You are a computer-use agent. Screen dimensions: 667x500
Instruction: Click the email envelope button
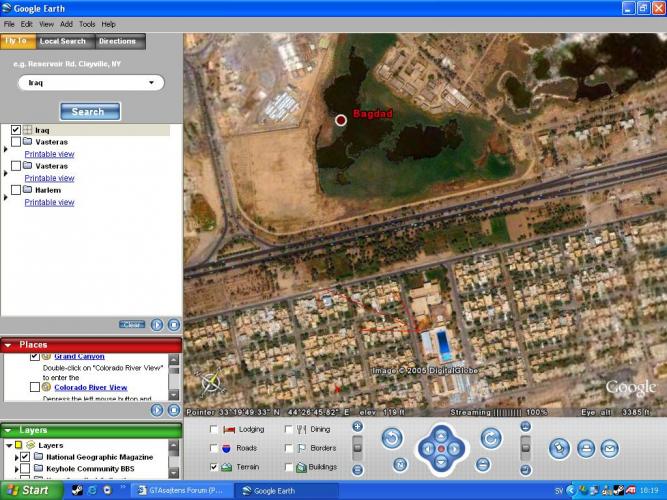coord(610,449)
